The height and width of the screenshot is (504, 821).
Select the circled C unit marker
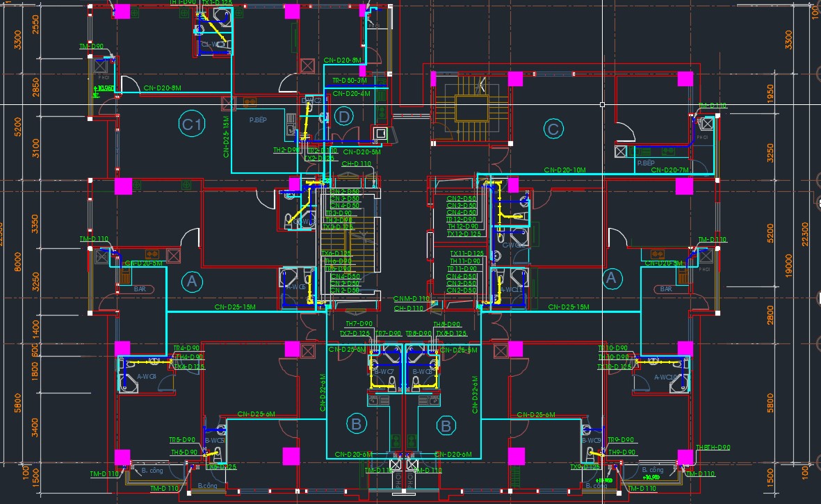tap(553, 129)
